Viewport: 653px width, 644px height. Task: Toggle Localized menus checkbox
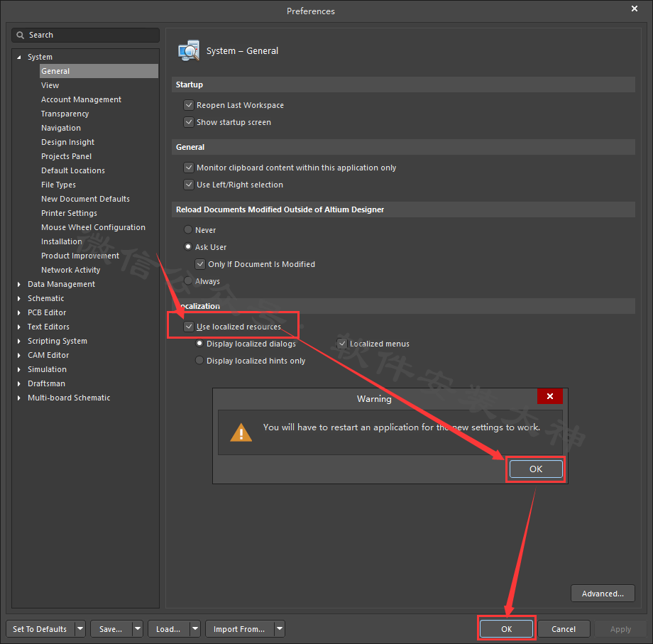(x=342, y=344)
